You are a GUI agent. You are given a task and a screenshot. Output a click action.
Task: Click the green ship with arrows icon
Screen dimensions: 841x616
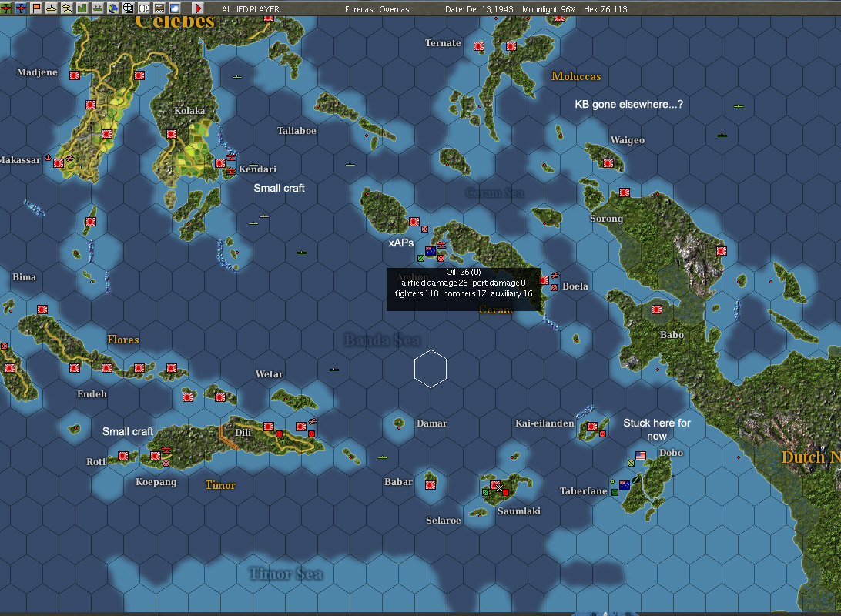tap(98, 8)
